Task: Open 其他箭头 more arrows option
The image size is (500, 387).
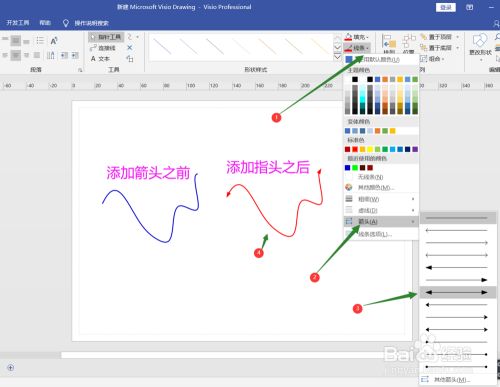Action: click(457, 380)
